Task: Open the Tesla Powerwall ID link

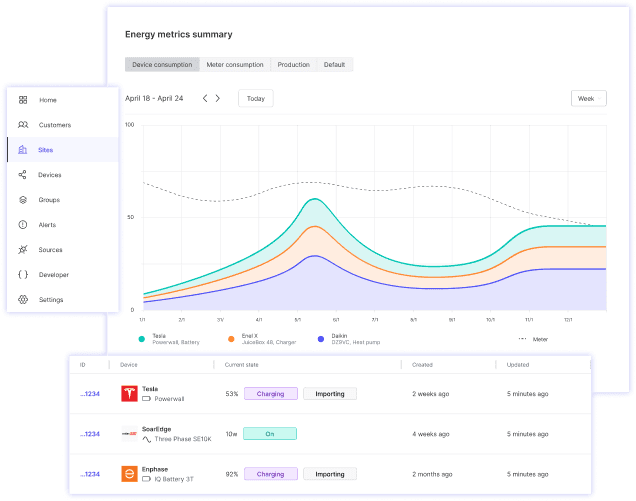Action: 90,394
